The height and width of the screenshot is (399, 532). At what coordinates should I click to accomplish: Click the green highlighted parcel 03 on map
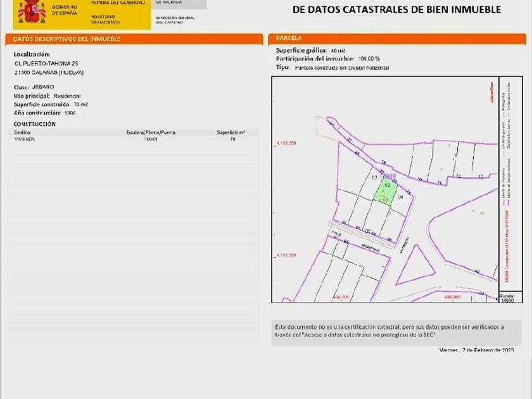pyautogui.click(x=386, y=192)
